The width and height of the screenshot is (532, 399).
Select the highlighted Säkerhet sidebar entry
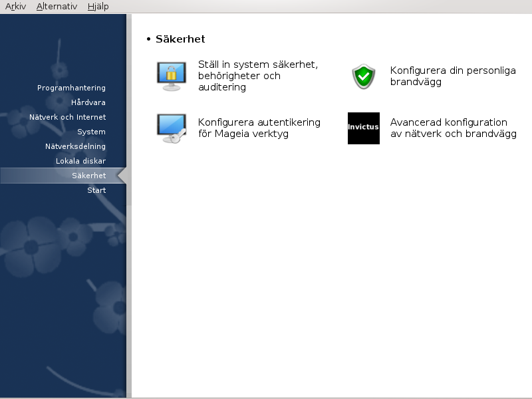pos(88,176)
